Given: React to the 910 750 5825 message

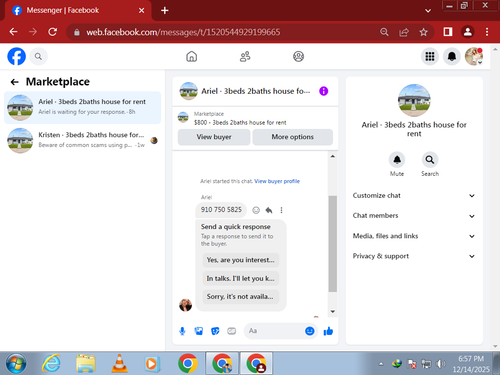Looking at the screenshot, I should 256,210.
